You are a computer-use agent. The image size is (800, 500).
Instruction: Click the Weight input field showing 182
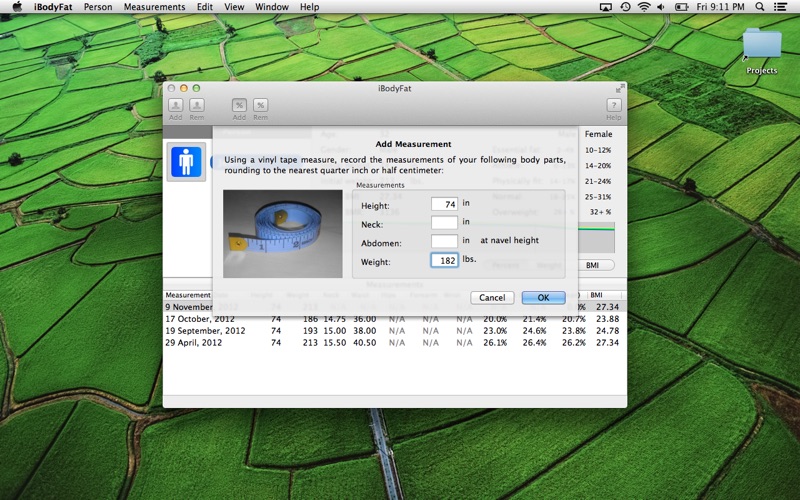tap(444, 260)
